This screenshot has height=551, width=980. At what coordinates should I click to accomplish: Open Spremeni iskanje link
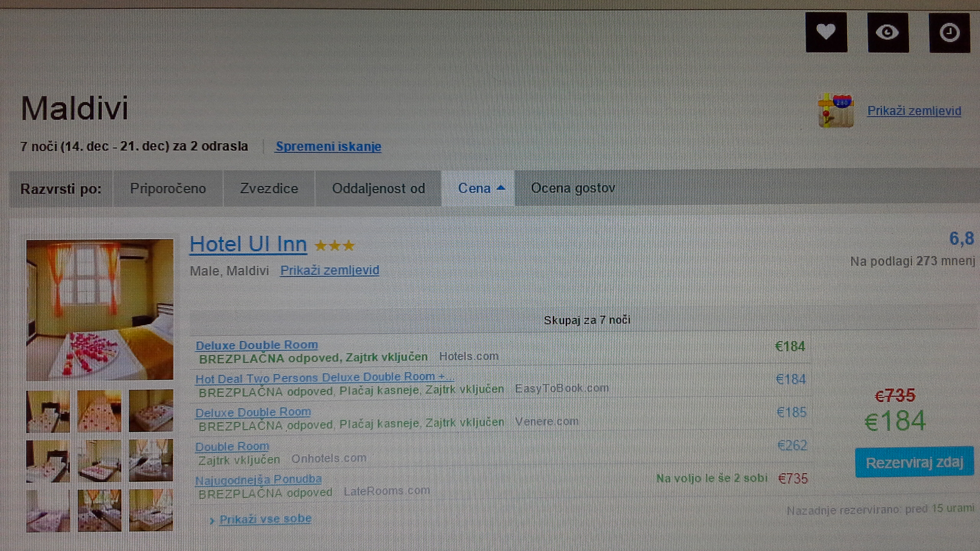(328, 147)
